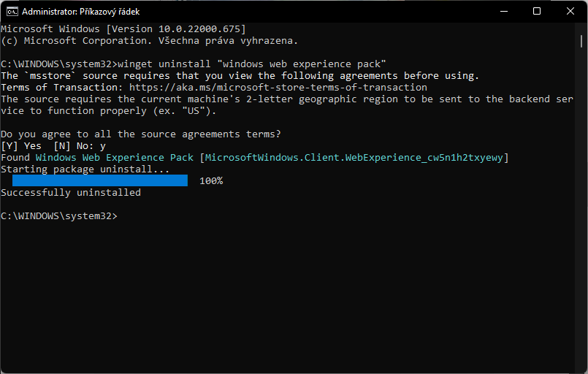
Task: Click the empty bottom C:\WINDOWS\system32> prompt
Action: pyautogui.click(x=59, y=216)
